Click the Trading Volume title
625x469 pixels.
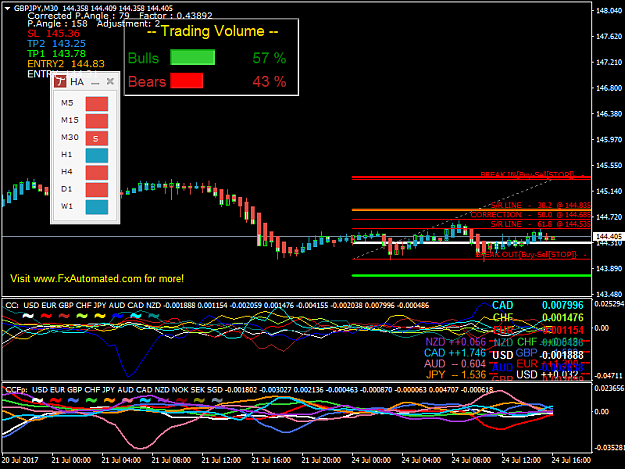[212, 31]
